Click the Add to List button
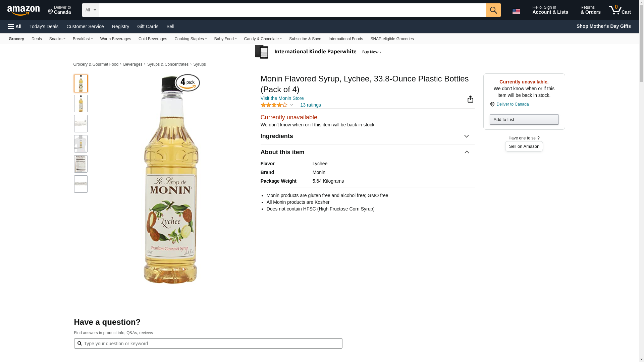The height and width of the screenshot is (362, 644). 524,120
